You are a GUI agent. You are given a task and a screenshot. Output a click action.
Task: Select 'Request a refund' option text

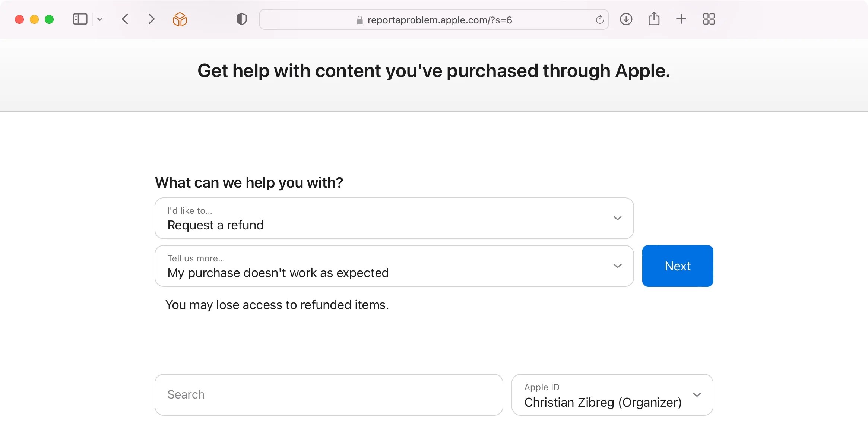pos(215,225)
